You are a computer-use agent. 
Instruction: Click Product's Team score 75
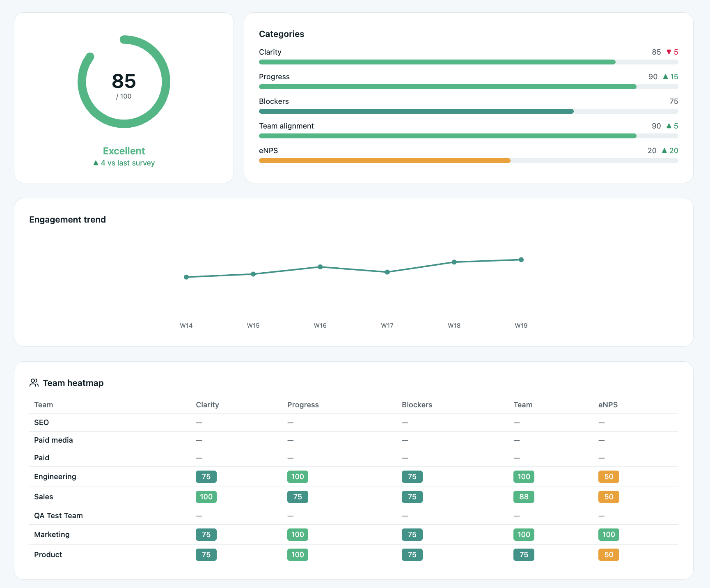[524, 555]
